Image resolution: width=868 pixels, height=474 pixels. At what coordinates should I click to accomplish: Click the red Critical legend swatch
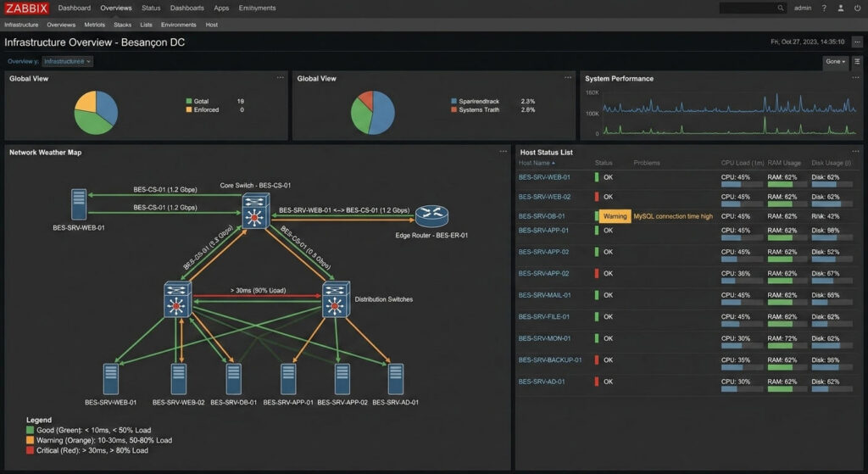pyautogui.click(x=30, y=450)
